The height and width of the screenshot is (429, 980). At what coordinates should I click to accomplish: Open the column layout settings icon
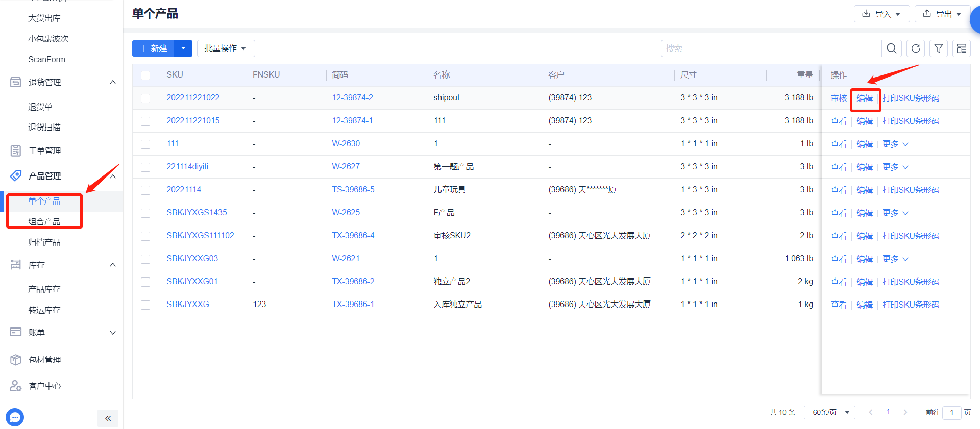point(962,48)
